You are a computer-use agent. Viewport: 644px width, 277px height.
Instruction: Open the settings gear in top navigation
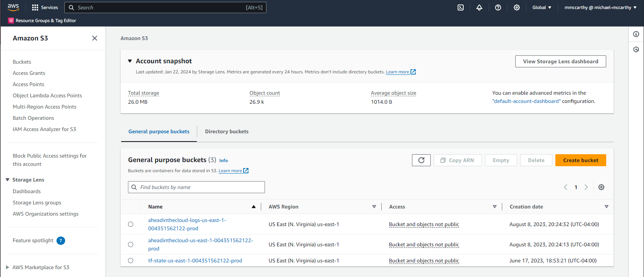(x=517, y=7)
